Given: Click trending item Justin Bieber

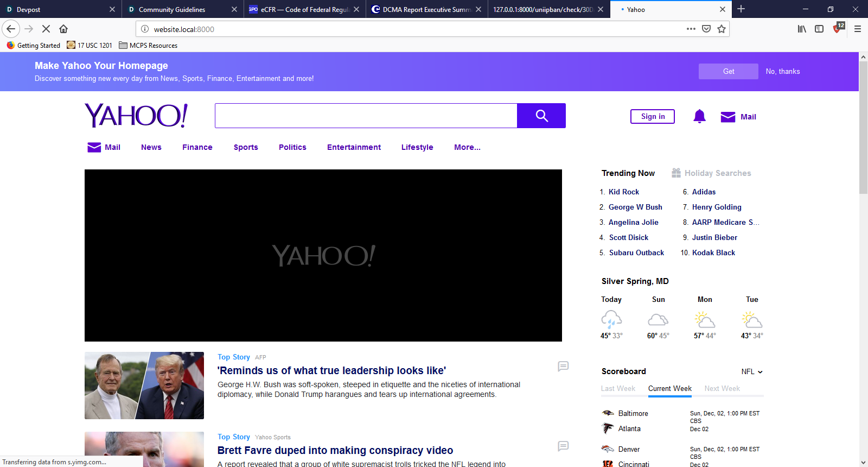Looking at the screenshot, I should [x=714, y=237].
